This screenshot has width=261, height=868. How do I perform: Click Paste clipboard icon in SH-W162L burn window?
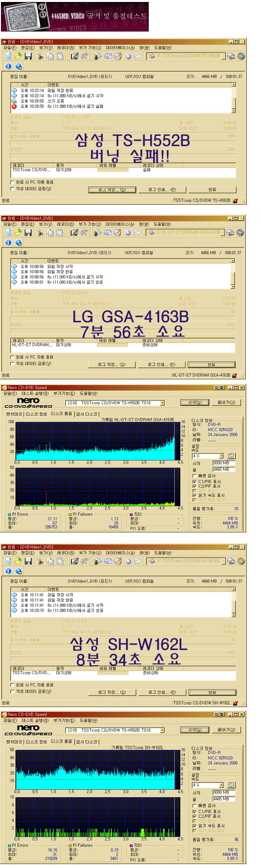pyautogui.click(x=60, y=561)
